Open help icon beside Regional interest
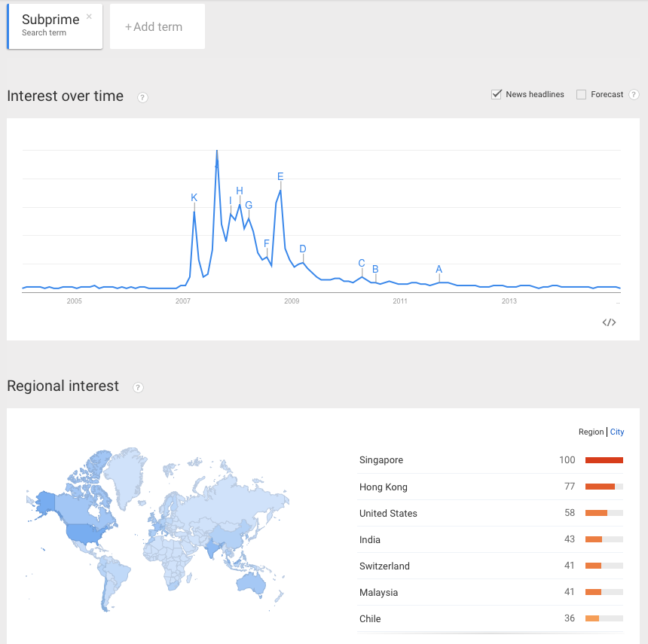Viewport: 648px width, 644px height. click(x=138, y=387)
